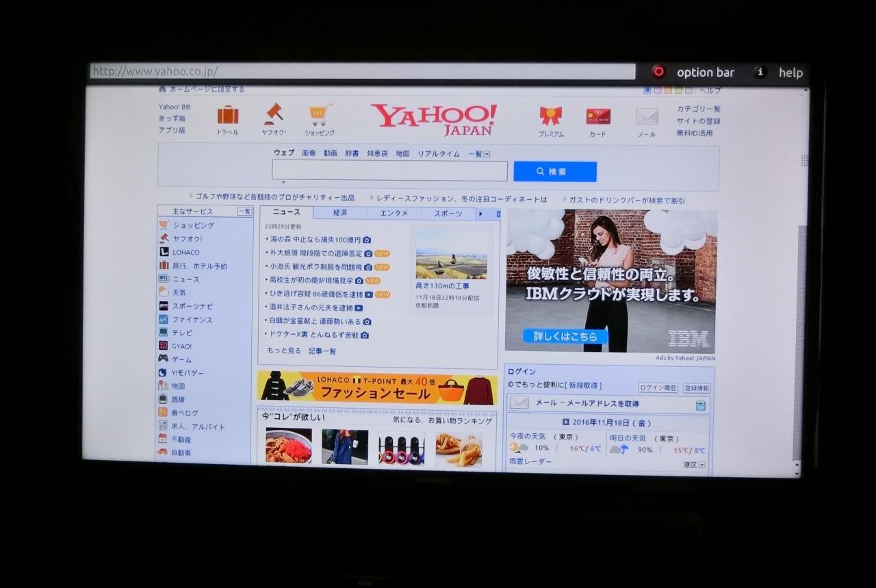876x588 pixels.
Task: Open 旅行、ホテル予約 icon in sidebar
Action: coord(164,266)
